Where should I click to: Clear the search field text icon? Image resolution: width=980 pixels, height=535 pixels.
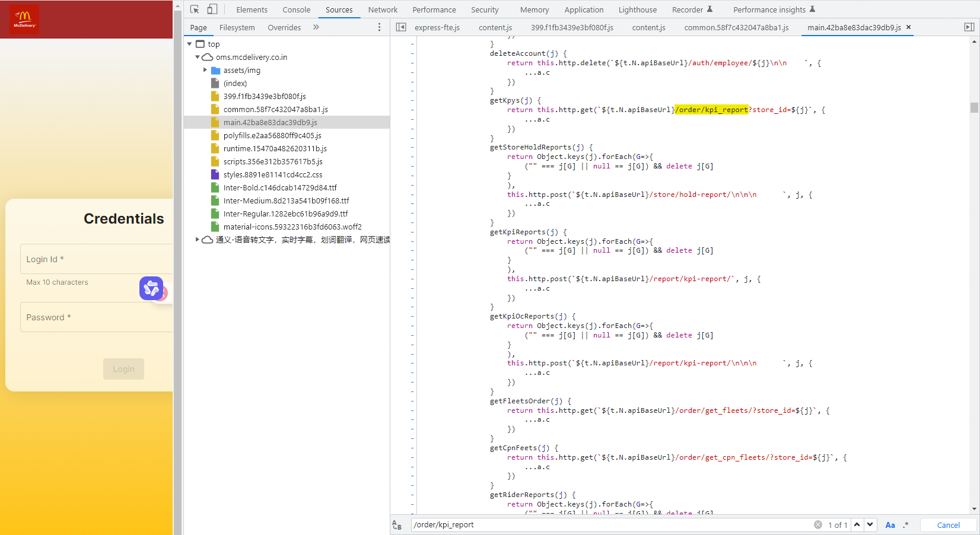[x=817, y=525]
